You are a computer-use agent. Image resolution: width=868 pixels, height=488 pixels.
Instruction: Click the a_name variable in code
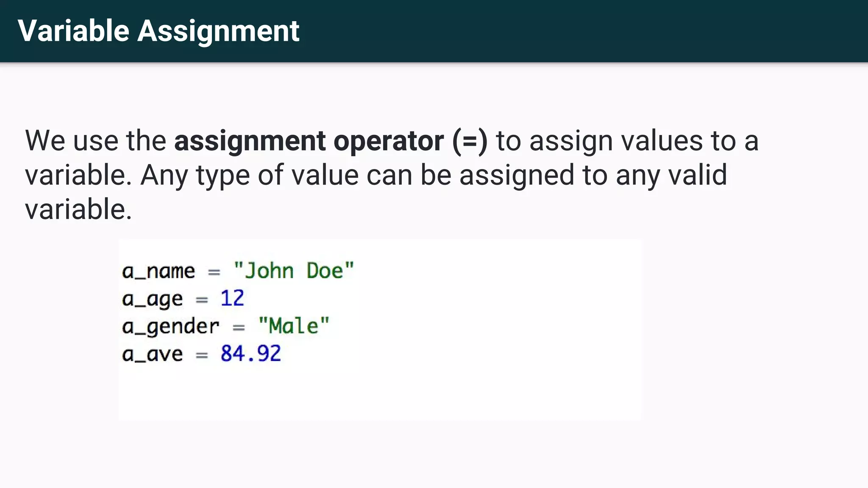coord(159,271)
